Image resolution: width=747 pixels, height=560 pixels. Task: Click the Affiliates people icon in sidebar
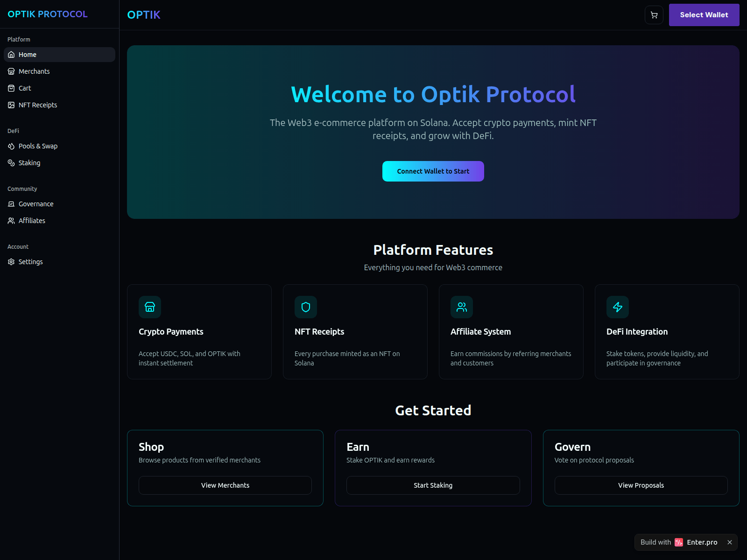coord(11,221)
